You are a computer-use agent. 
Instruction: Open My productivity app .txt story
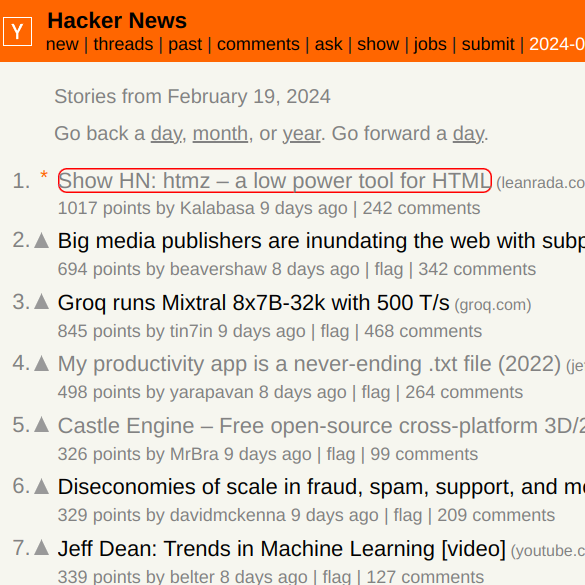click(x=309, y=364)
